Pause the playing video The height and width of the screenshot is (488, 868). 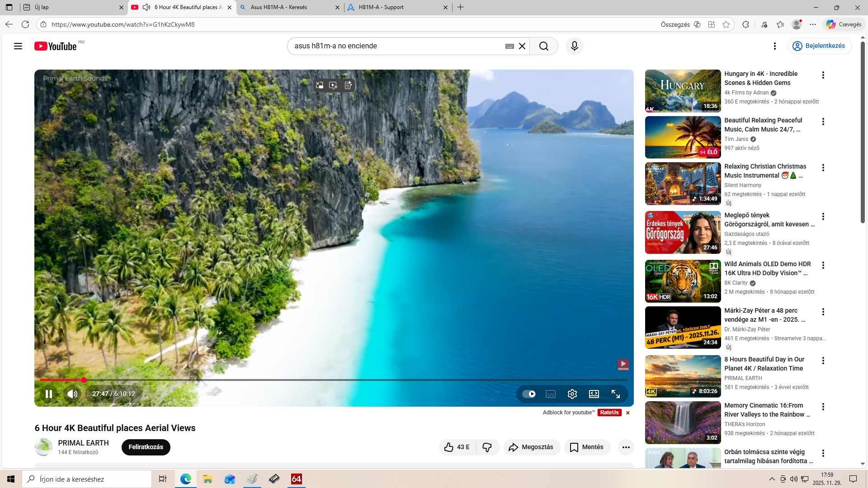point(49,394)
